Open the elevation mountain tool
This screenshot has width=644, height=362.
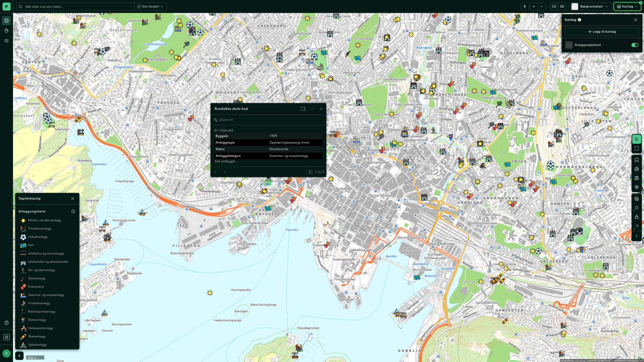click(x=637, y=217)
